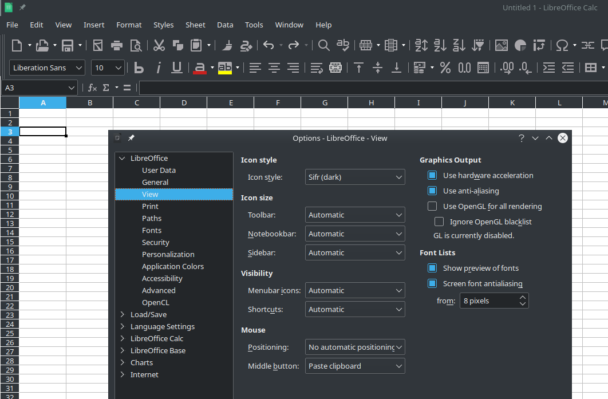The image size is (608, 399).
Task: Toggle Use hardware acceleration checkbox
Action: pyautogui.click(x=432, y=175)
